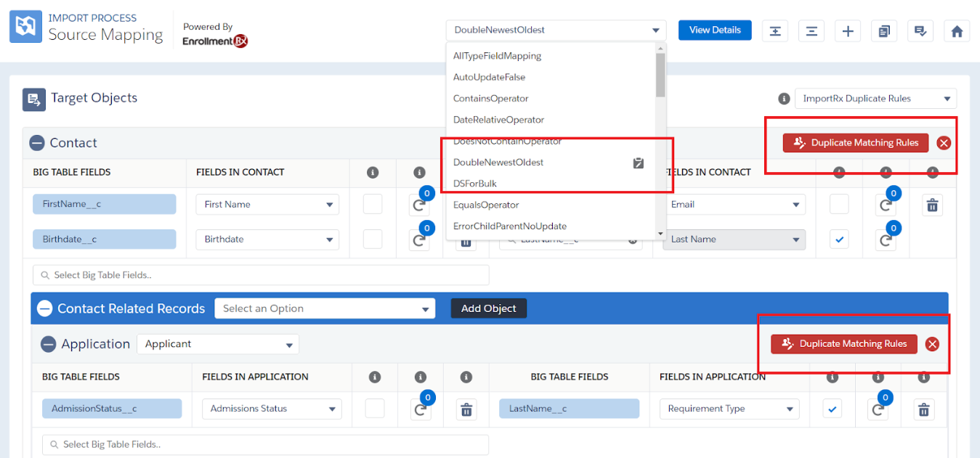Click the copy documents icon in toolbar
The image size is (980, 458).
coord(884,30)
